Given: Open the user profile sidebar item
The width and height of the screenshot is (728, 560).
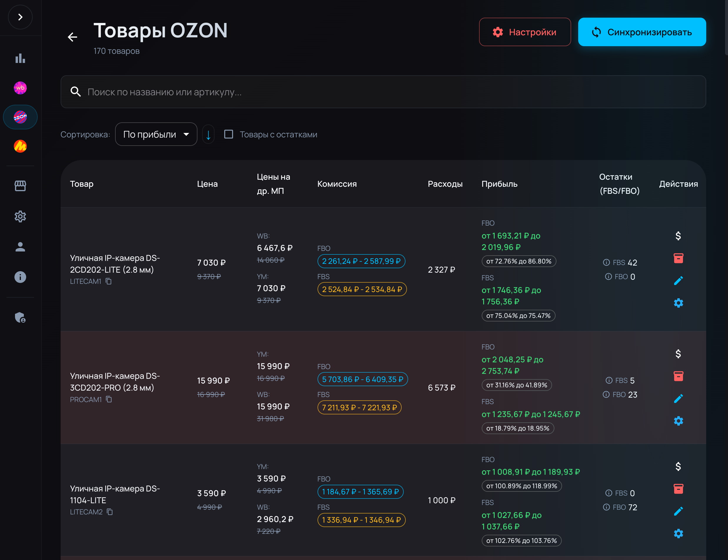Looking at the screenshot, I should 20,247.
